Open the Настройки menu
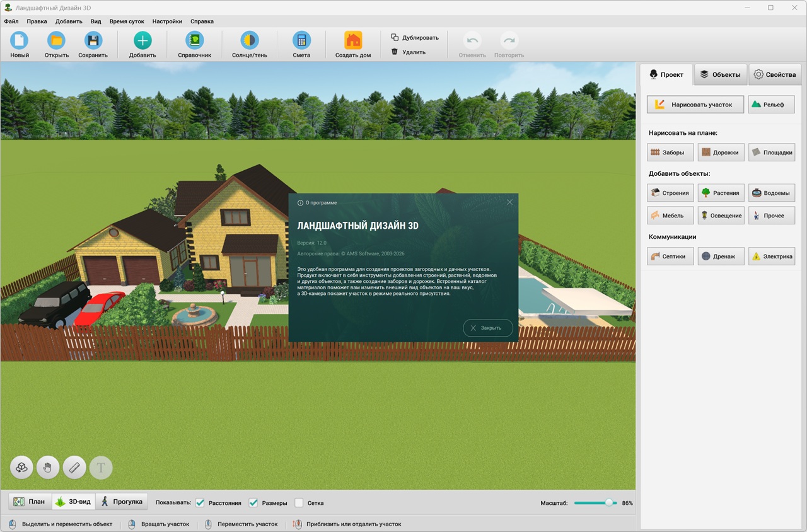Viewport: 807px width, 532px height. [167, 21]
